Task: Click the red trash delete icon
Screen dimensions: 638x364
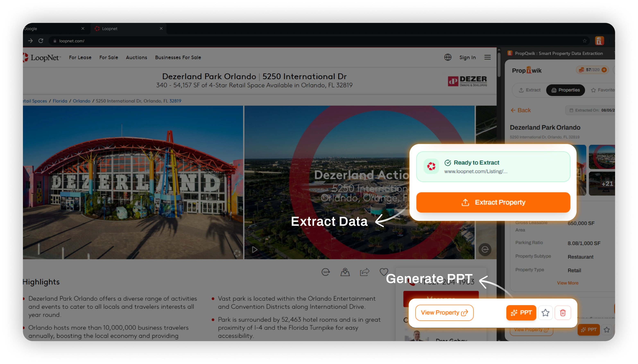Action: (x=562, y=312)
